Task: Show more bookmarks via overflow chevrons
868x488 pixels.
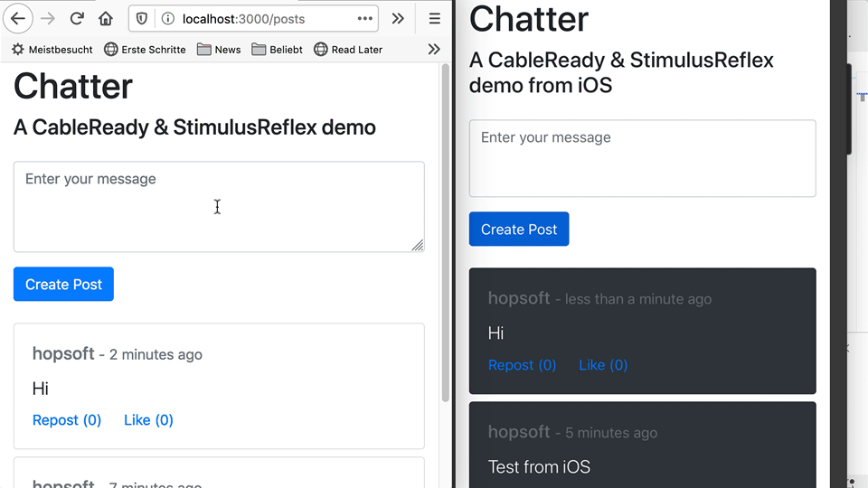Action: pyautogui.click(x=434, y=49)
